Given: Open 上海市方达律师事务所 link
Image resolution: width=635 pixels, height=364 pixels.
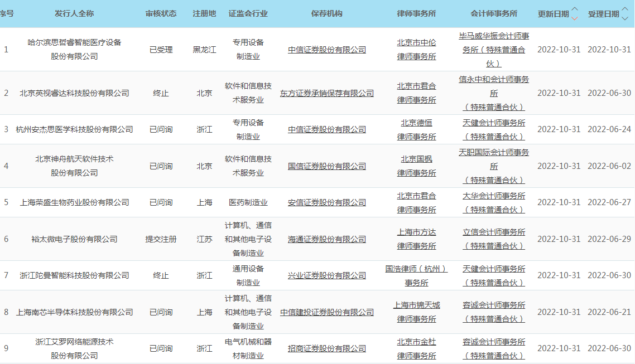Looking at the screenshot, I should (416, 239).
